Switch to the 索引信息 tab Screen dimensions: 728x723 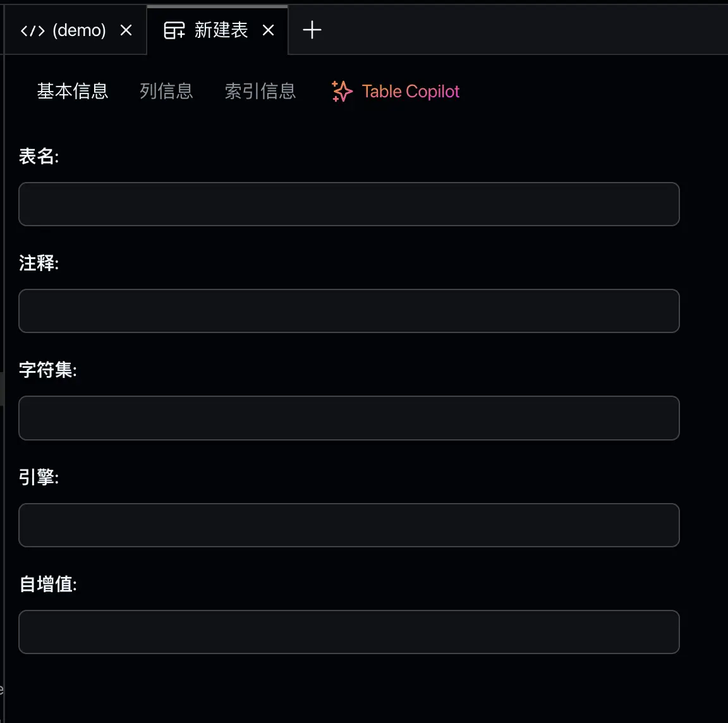click(260, 92)
